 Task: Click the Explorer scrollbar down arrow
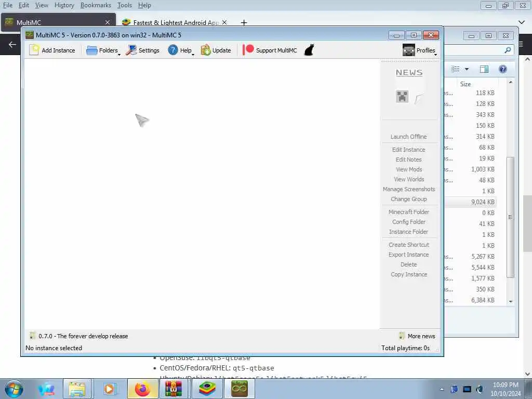(x=511, y=301)
